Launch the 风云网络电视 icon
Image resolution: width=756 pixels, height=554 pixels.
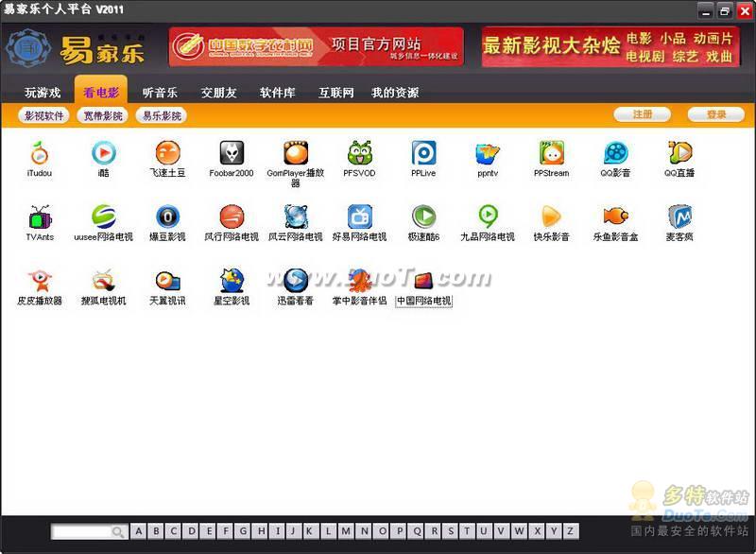click(296, 217)
